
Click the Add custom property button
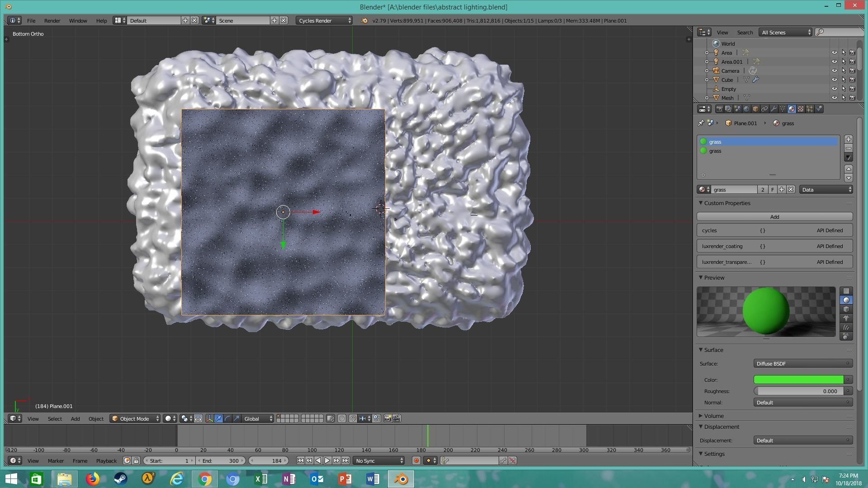[x=774, y=217]
